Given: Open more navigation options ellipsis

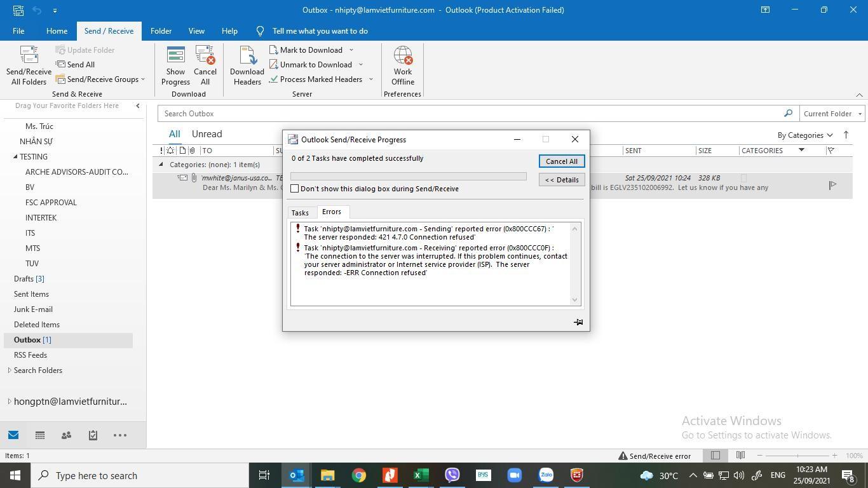Looking at the screenshot, I should pos(120,435).
